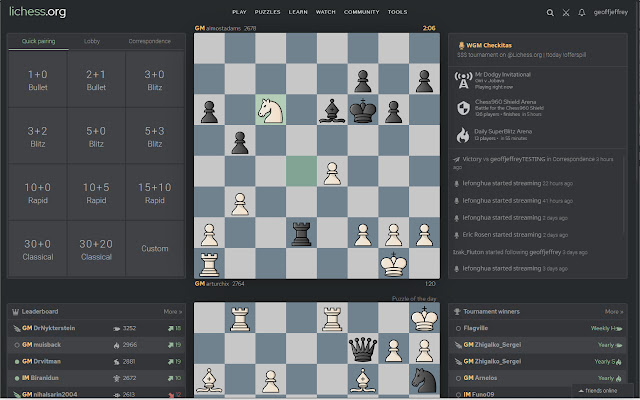Open the PUZZLES menu
This screenshot has width=640, height=400.
267,12
